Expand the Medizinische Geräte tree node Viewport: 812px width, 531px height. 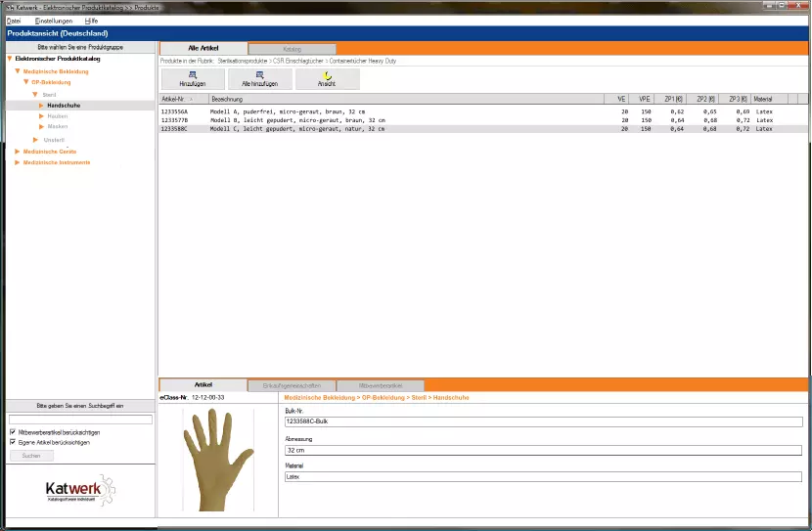pos(18,152)
